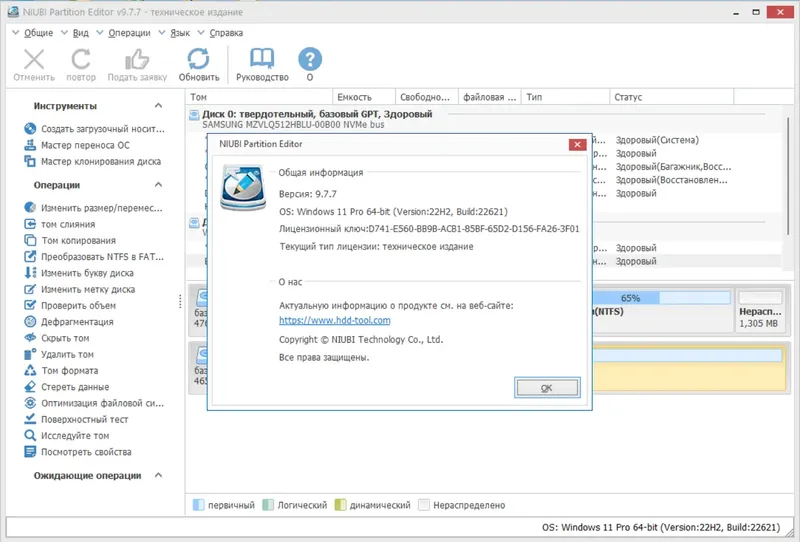
Task: Click the первичный legend swatch
Action: pyautogui.click(x=198, y=505)
